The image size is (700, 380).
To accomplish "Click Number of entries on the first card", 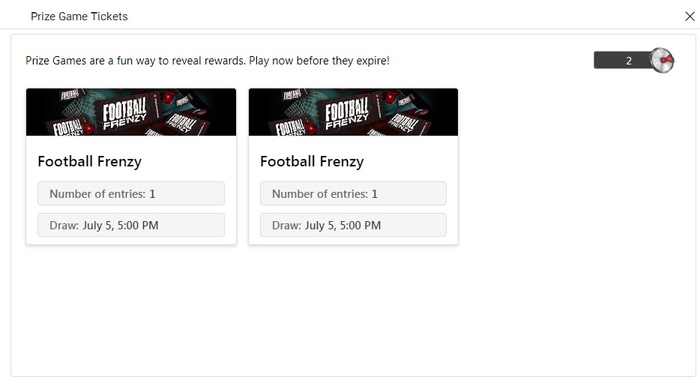I will pyautogui.click(x=131, y=193).
